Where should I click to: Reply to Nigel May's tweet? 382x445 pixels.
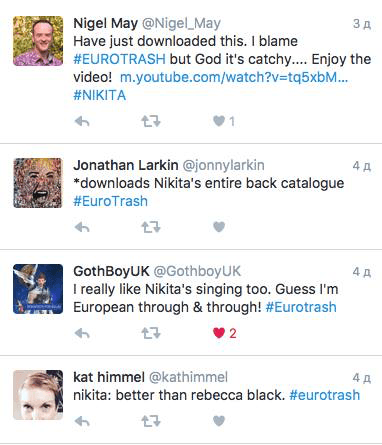coord(82,121)
